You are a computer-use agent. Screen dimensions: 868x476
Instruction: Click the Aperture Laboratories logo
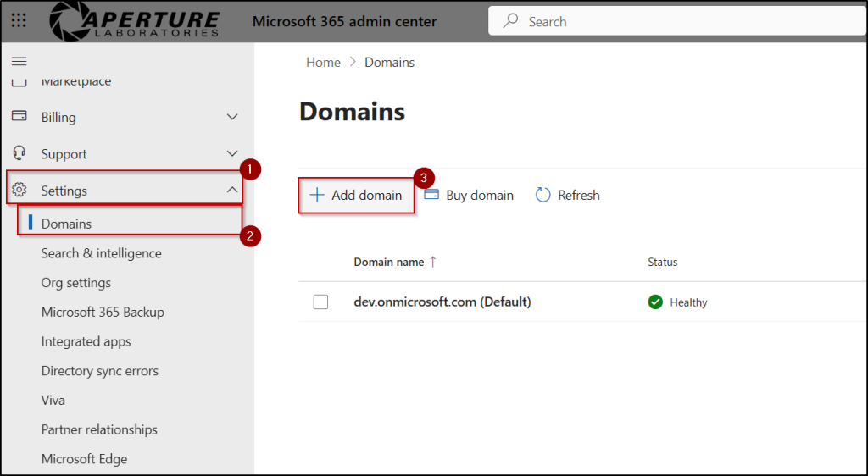click(x=135, y=21)
